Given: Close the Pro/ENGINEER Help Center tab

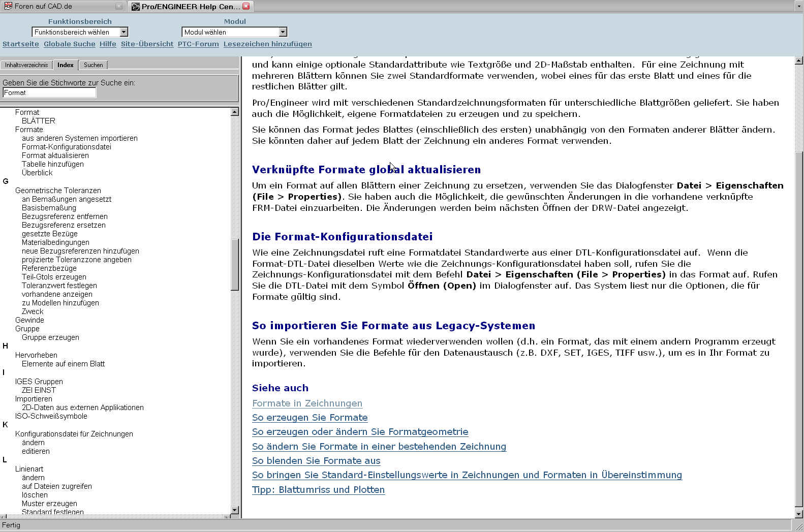Looking at the screenshot, I should 246,6.
